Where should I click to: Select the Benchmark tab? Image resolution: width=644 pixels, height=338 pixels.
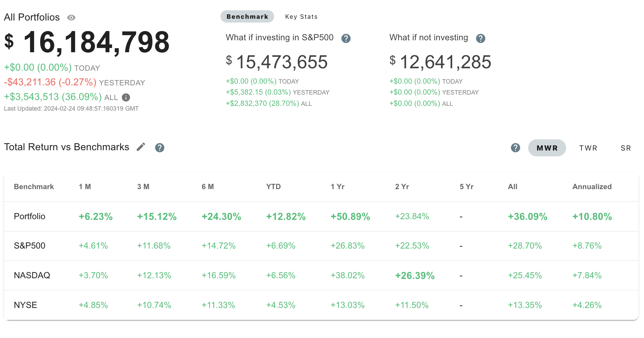click(247, 16)
